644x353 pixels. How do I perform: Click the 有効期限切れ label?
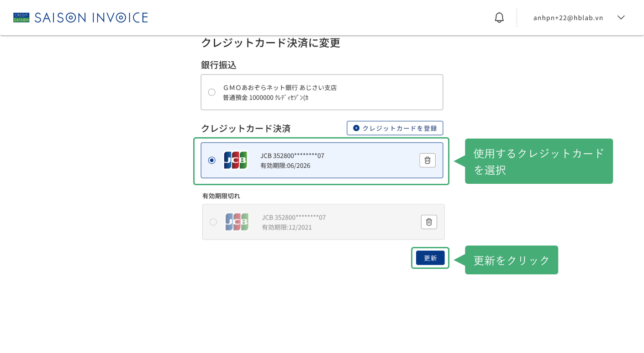pyautogui.click(x=221, y=196)
